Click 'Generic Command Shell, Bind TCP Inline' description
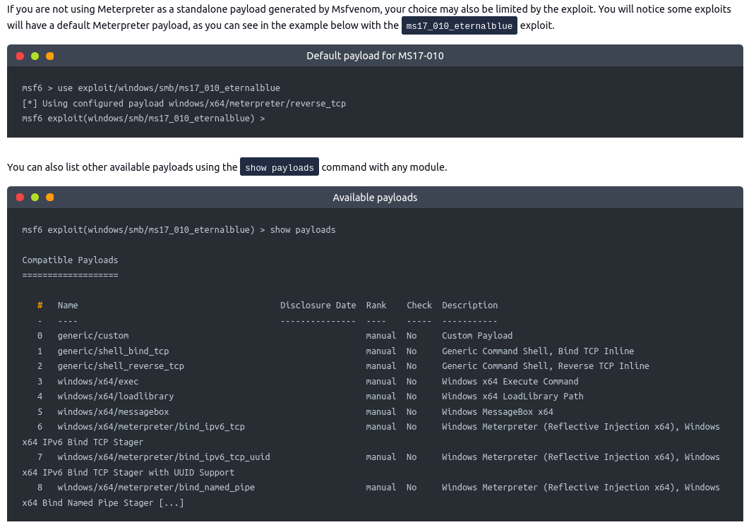The height and width of the screenshot is (532, 756). (x=538, y=351)
